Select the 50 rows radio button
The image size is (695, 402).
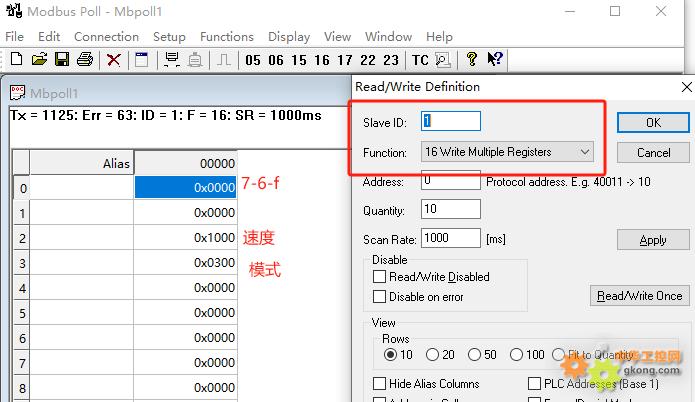(x=474, y=355)
